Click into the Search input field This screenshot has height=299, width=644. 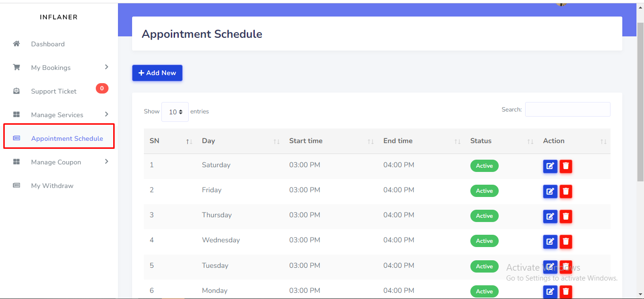pos(567,109)
